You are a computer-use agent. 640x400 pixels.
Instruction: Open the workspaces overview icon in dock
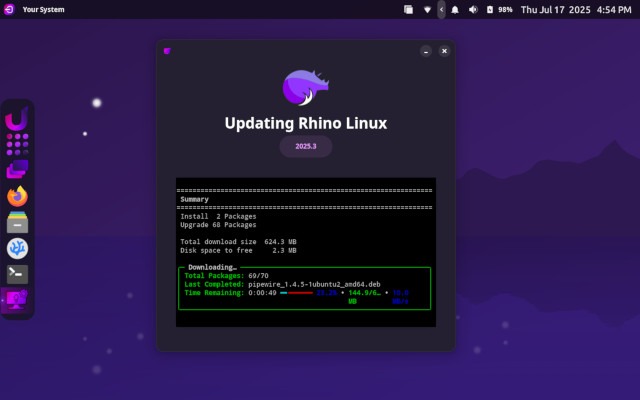(17, 169)
